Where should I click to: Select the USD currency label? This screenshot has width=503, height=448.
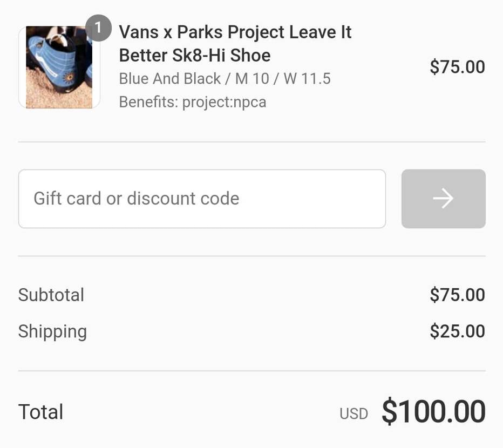(354, 413)
